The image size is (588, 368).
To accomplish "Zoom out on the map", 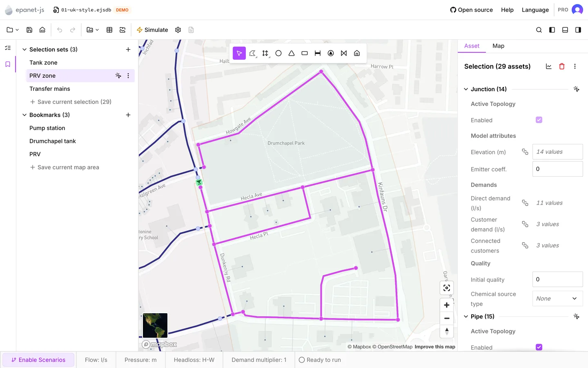I will tap(447, 318).
